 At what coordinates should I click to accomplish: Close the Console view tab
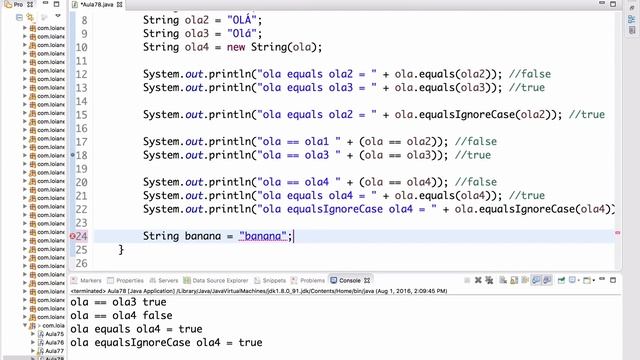[x=367, y=280]
